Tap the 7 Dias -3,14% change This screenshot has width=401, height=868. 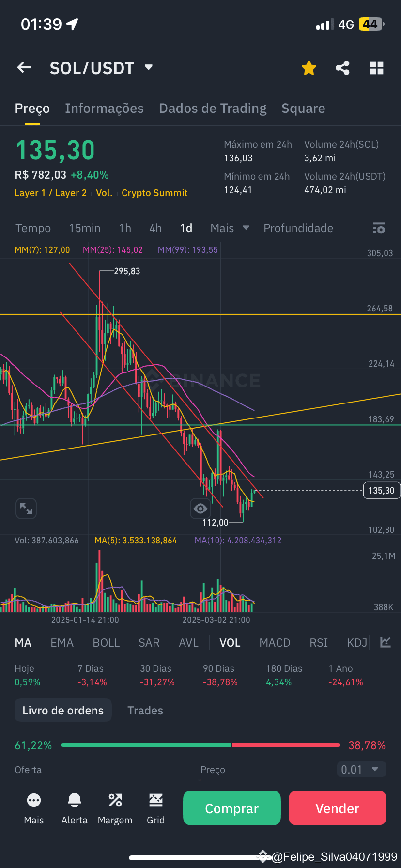coord(92,675)
